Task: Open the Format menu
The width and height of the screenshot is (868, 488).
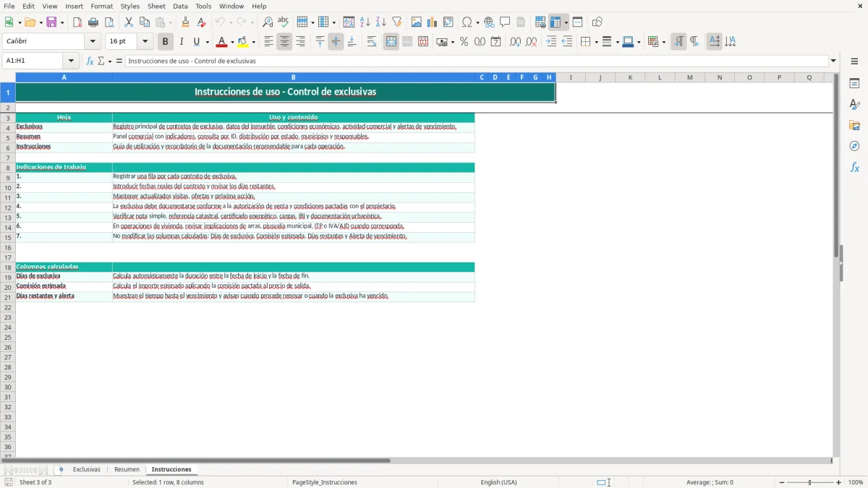Action: click(x=102, y=6)
